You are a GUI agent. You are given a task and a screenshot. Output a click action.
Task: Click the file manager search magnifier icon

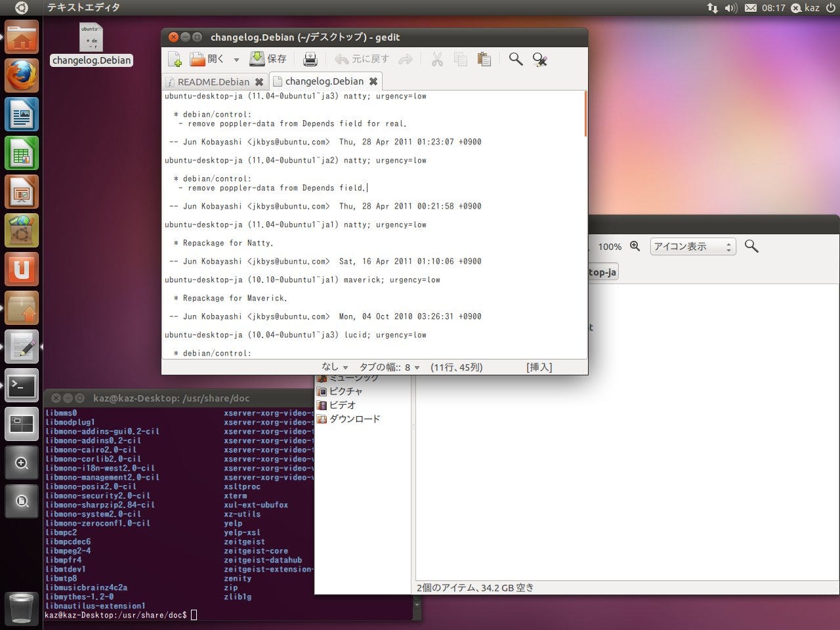[x=751, y=247]
